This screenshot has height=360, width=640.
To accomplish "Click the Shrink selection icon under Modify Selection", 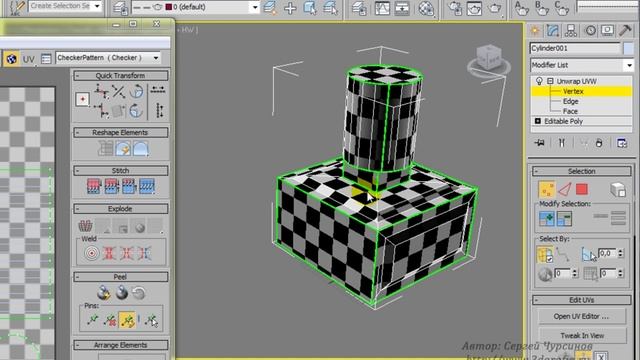I will tap(564, 219).
